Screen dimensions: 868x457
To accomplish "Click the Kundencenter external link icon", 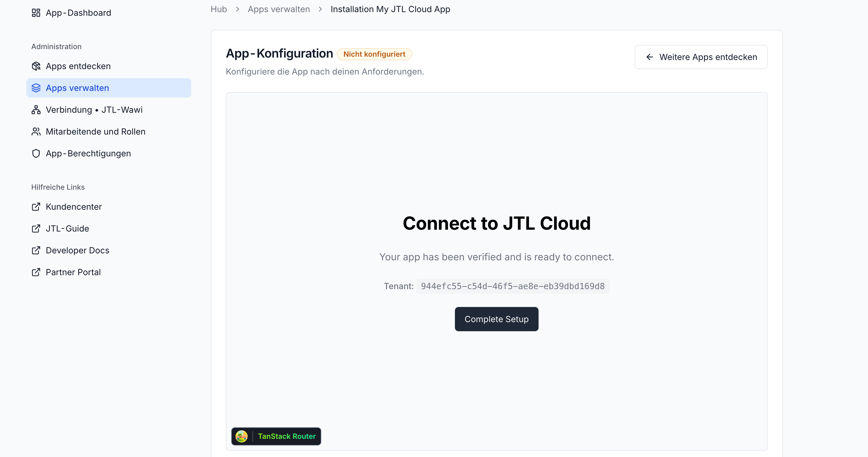I will [x=36, y=207].
